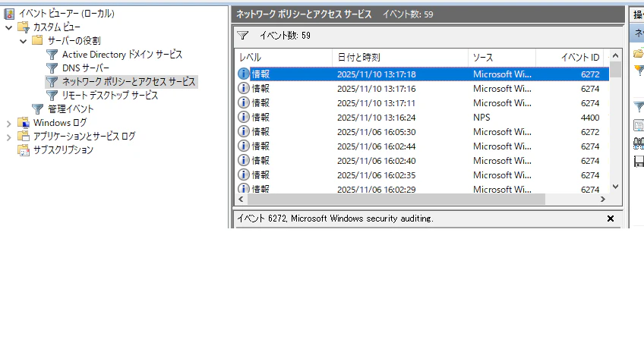
Task: Sort by the ソース column header
Action: [x=502, y=58]
